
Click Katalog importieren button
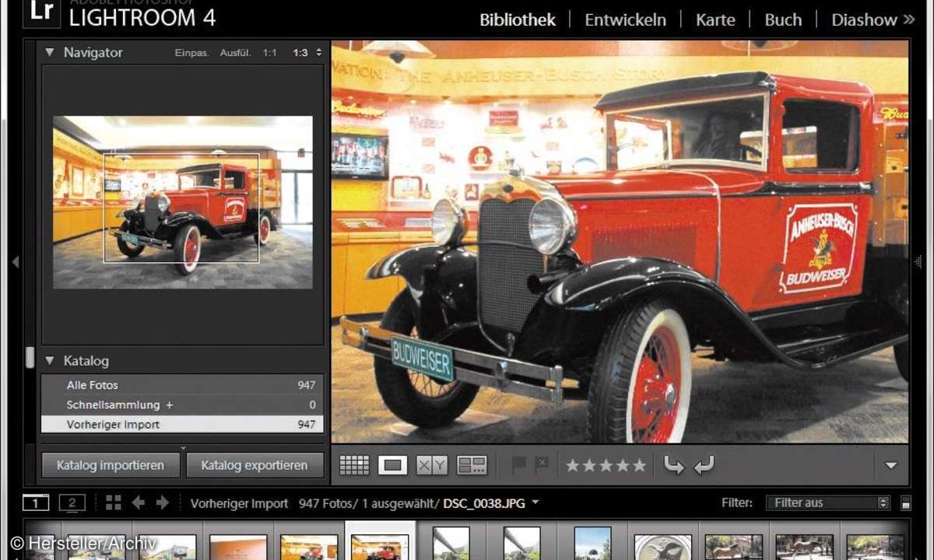[x=111, y=465]
